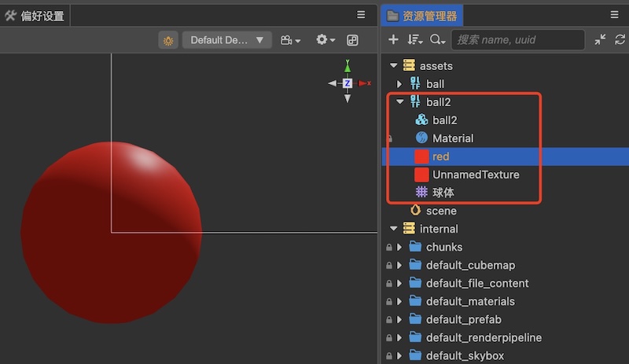This screenshot has width=629, height=364.
Task: Select the default_renderpipeline folder icon
Action: pos(415,336)
